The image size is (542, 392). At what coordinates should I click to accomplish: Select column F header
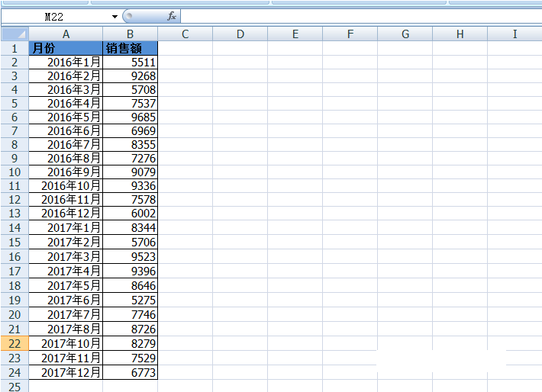coord(350,34)
